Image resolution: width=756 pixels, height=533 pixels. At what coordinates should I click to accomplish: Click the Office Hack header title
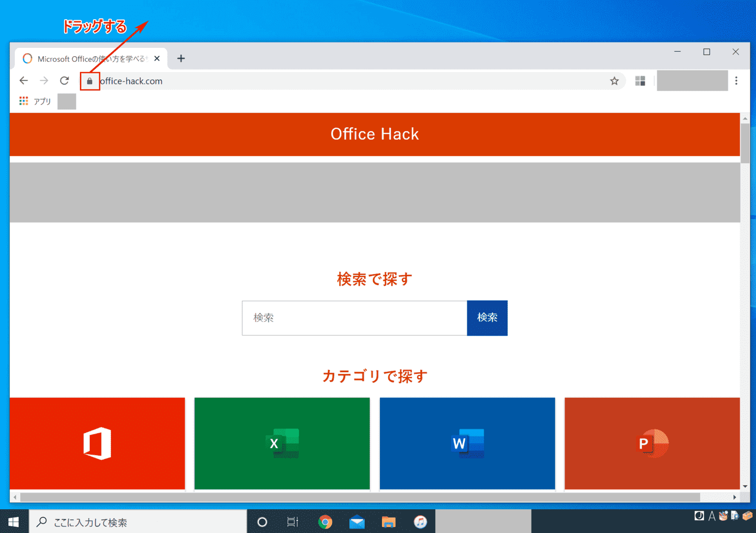(x=375, y=134)
